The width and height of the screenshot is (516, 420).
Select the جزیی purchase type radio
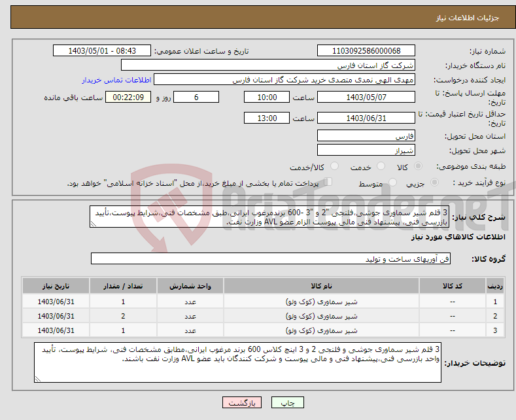click(434, 183)
